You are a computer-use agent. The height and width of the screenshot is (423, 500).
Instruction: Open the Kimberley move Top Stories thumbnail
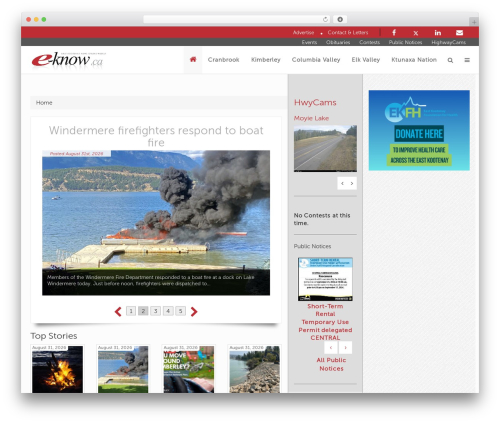point(189,369)
